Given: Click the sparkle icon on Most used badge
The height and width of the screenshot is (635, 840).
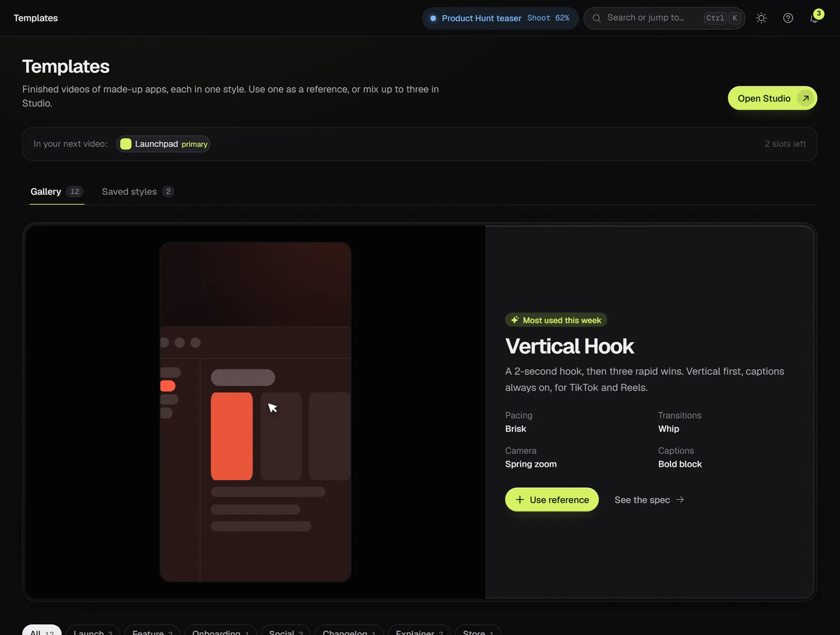Looking at the screenshot, I should point(515,320).
